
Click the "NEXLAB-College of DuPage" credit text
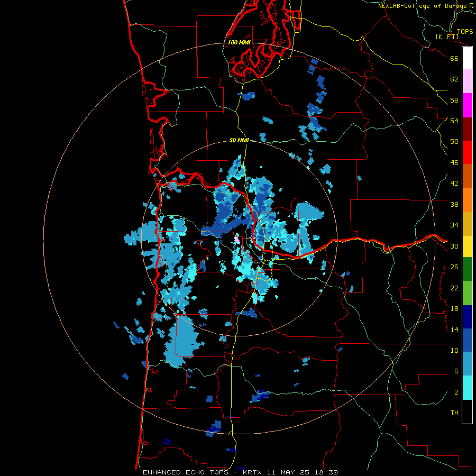tap(423, 6)
